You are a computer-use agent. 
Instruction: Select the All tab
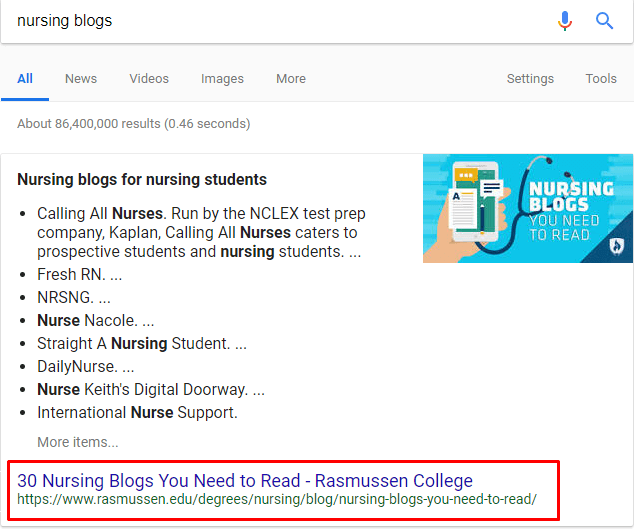pos(25,78)
